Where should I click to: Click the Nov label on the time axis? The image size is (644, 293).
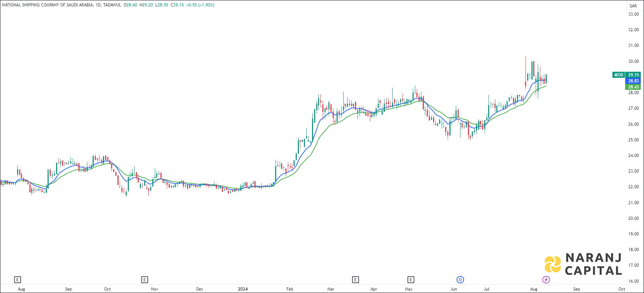pyautogui.click(x=154, y=289)
